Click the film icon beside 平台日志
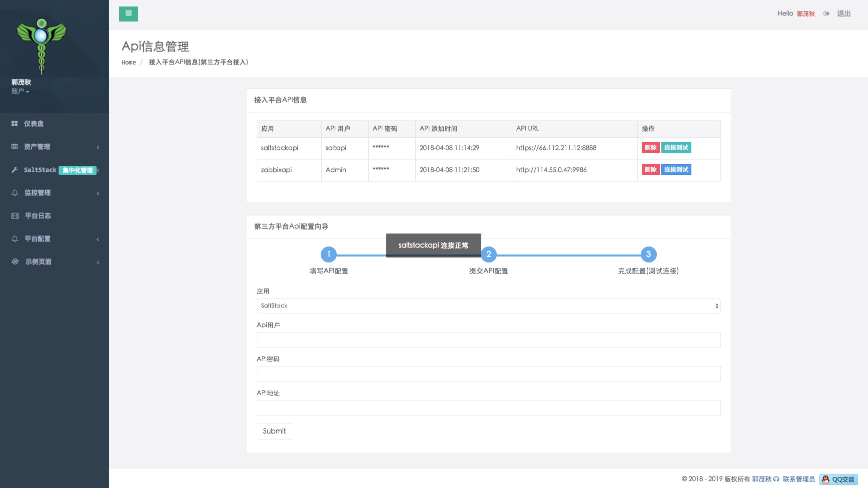The height and width of the screenshot is (488, 868). (x=15, y=216)
